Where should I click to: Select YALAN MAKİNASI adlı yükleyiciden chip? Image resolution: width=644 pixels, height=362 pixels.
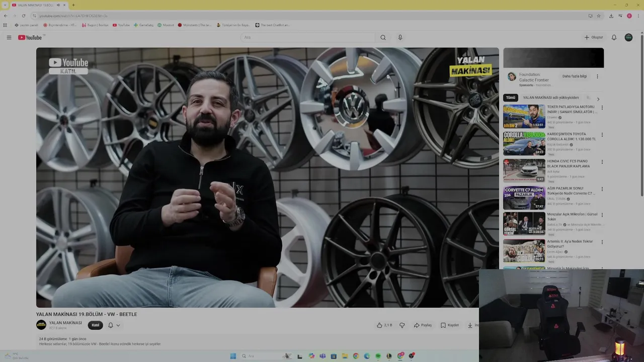click(x=551, y=98)
